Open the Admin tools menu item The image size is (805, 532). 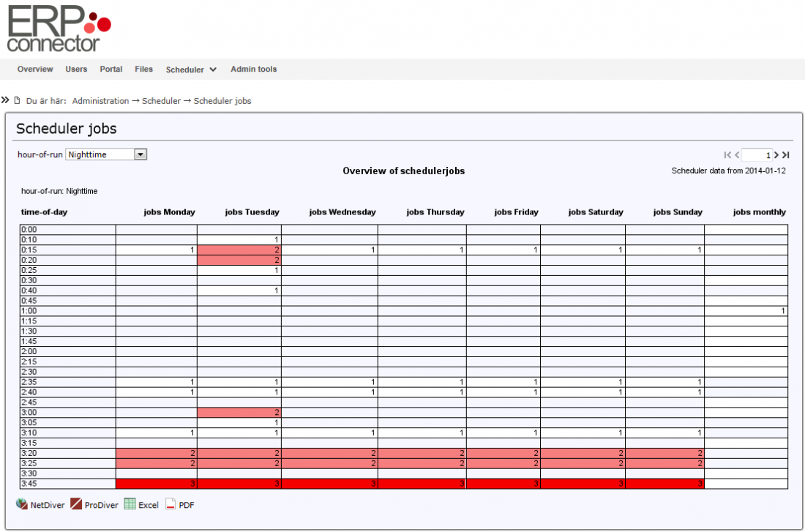coord(253,70)
